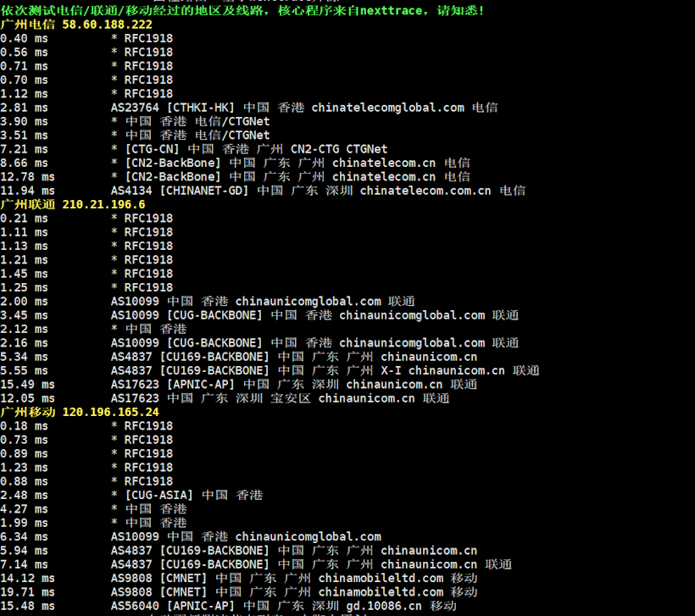Click the AS4134 [CHINANET-GD] entry
This screenshot has width=695, height=616.
[x=180, y=191]
